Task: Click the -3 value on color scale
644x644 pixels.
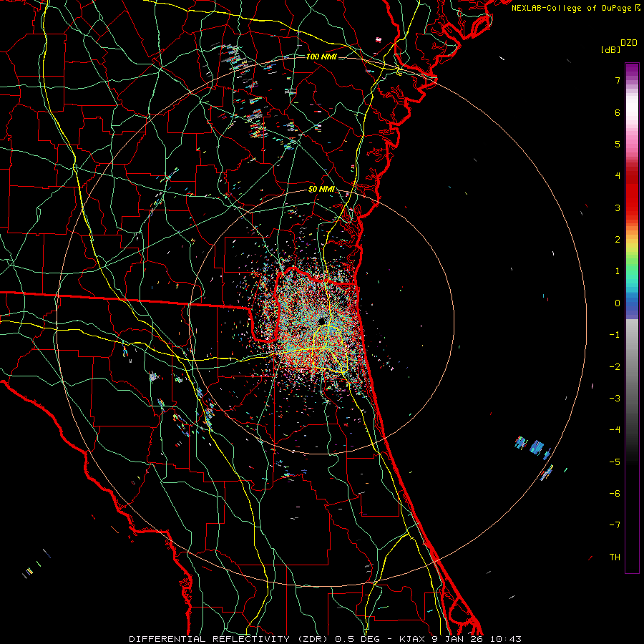Action: click(615, 399)
